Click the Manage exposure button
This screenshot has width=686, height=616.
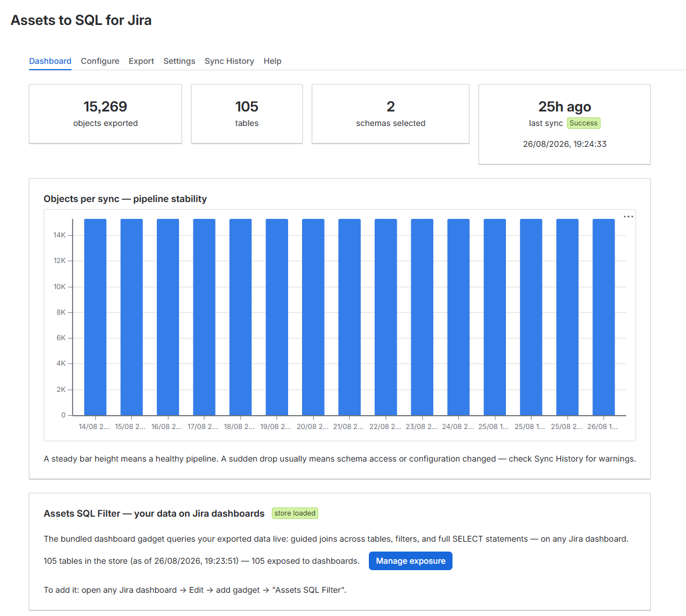(x=410, y=561)
